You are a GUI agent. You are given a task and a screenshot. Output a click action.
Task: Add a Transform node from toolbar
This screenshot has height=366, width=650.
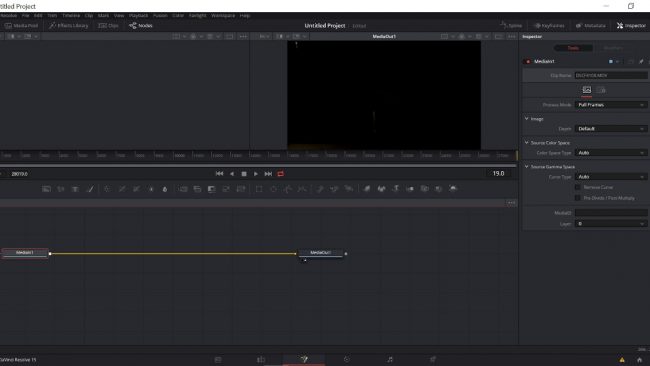coord(241,189)
